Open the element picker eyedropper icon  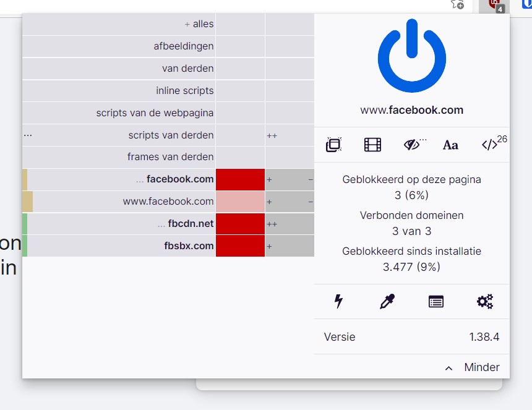click(x=387, y=301)
